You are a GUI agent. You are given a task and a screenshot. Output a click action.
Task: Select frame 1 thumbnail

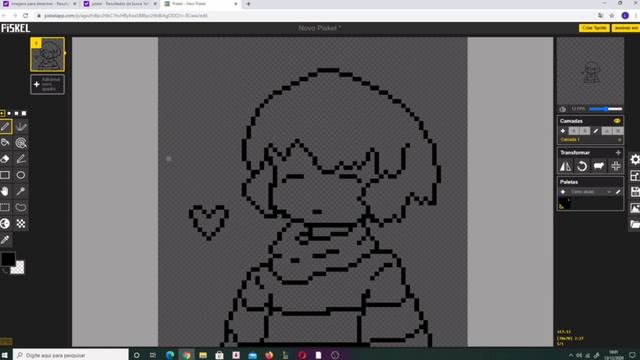(47, 55)
